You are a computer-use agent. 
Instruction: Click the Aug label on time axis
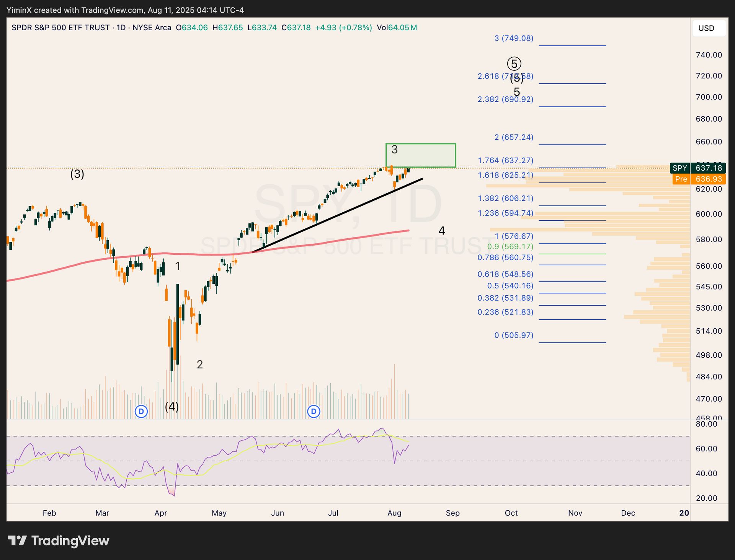[x=394, y=513]
